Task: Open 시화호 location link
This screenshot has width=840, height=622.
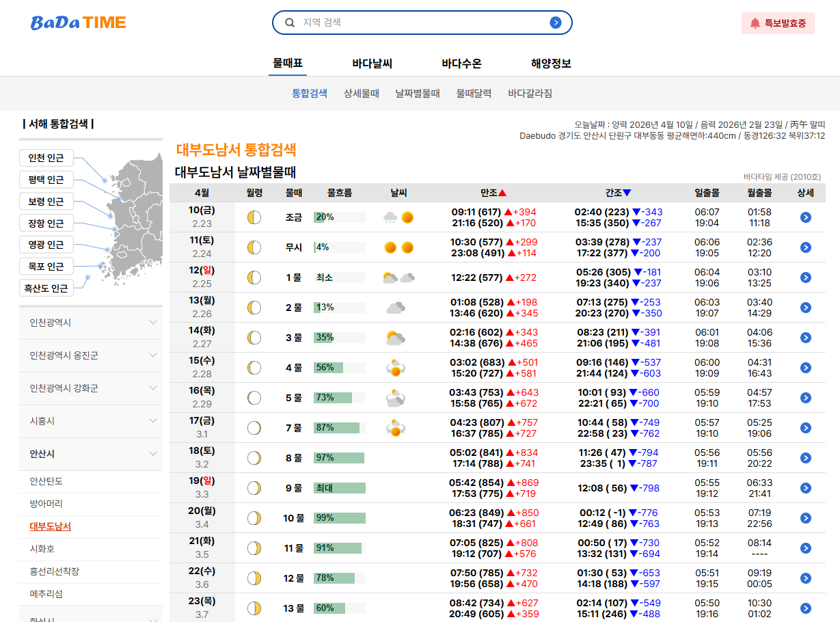Action: point(42,549)
